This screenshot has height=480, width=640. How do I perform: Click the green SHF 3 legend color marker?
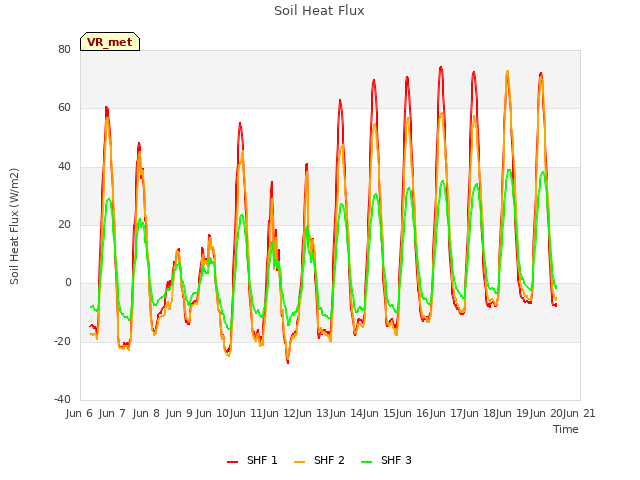[367, 462]
